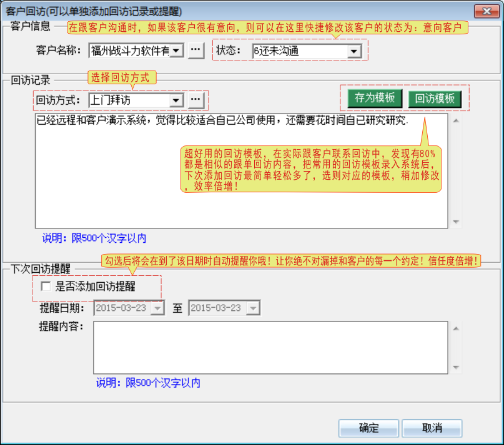Confirm with the 确定 button
The height and width of the screenshot is (445, 504).
pos(368,428)
